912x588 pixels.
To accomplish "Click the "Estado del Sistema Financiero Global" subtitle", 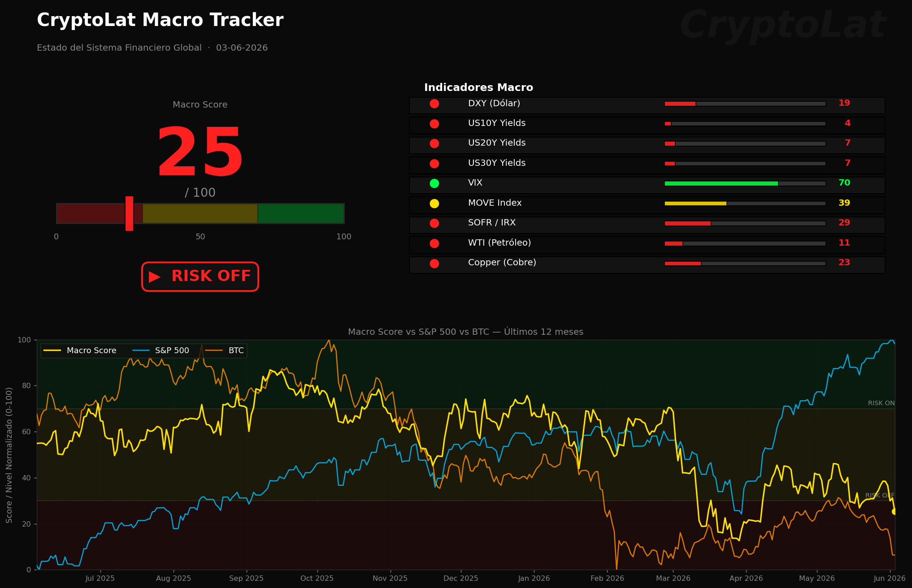I will click(119, 48).
